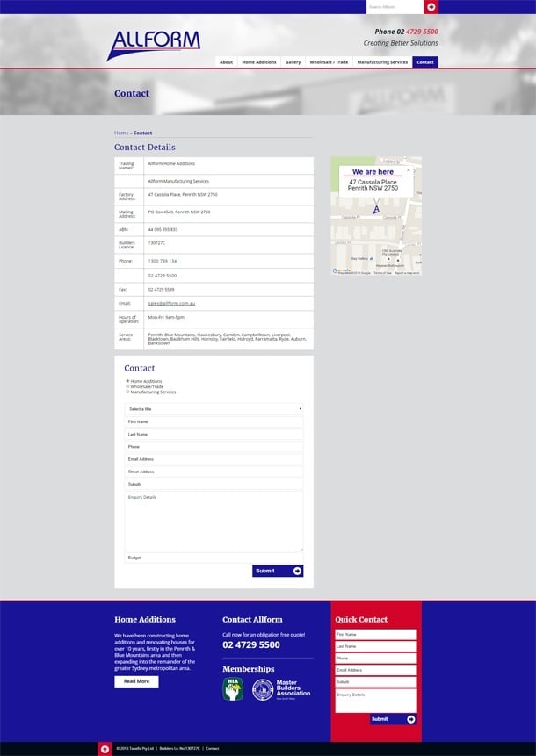Click the Budget input field
The width and height of the screenshot is (536, 756).
(x=214, y=558)
